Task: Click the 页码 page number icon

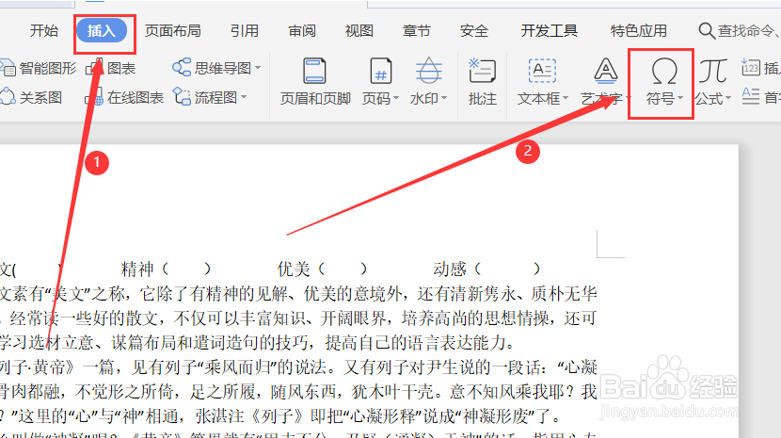Action: pyautogui.click(x=381, y=71)
